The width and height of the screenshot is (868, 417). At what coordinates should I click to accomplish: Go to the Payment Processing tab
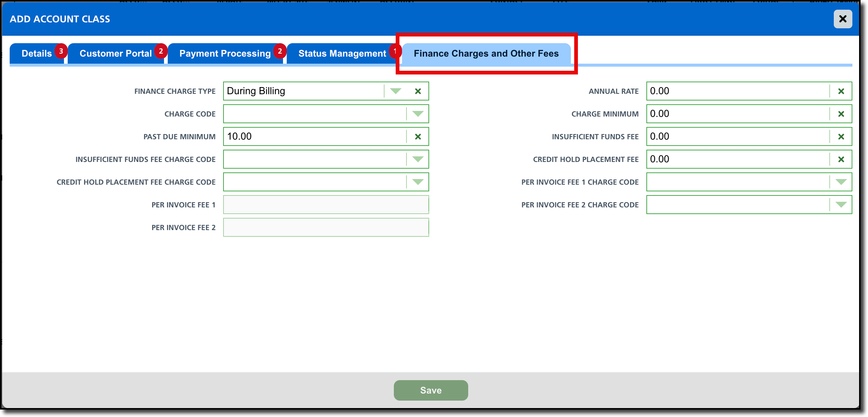pos(225,54)
